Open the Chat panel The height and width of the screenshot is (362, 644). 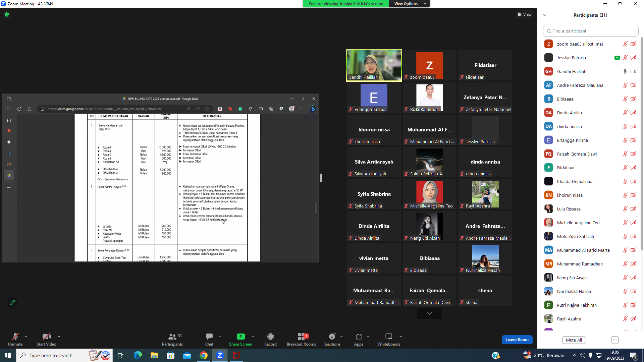pyautogui.click(x=209, y=339)
